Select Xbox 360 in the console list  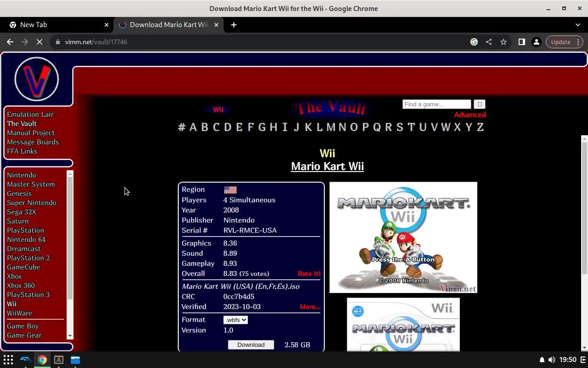click(21, 286)
